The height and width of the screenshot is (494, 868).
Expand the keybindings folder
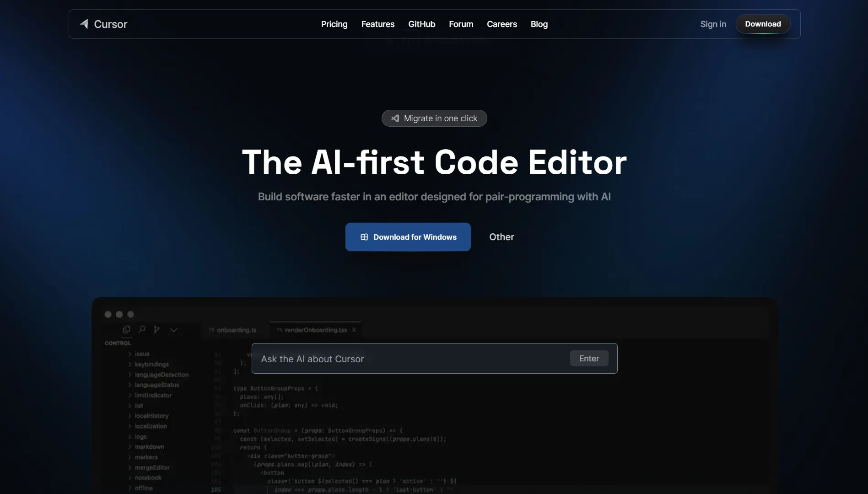pyautogui.click(x=148, y=365)
